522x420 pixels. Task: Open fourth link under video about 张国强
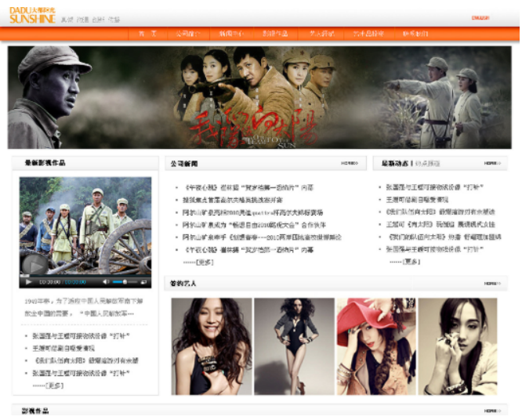click(x=81, y=373)
